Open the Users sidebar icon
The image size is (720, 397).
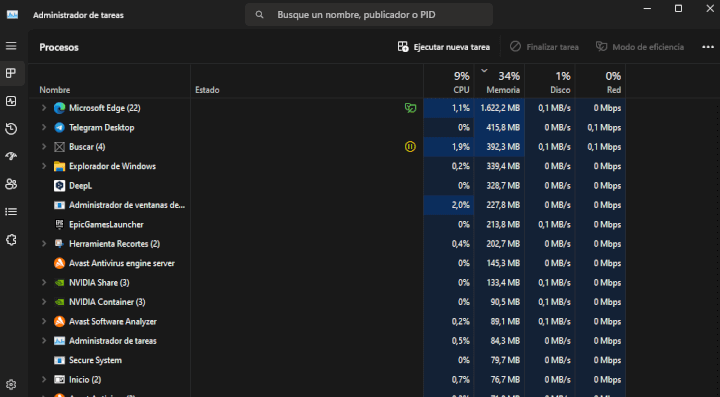coord(11,184)
